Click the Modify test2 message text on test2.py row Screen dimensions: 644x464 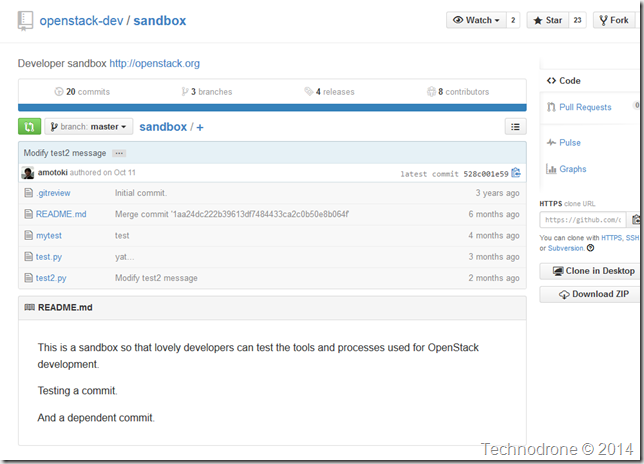156,278
